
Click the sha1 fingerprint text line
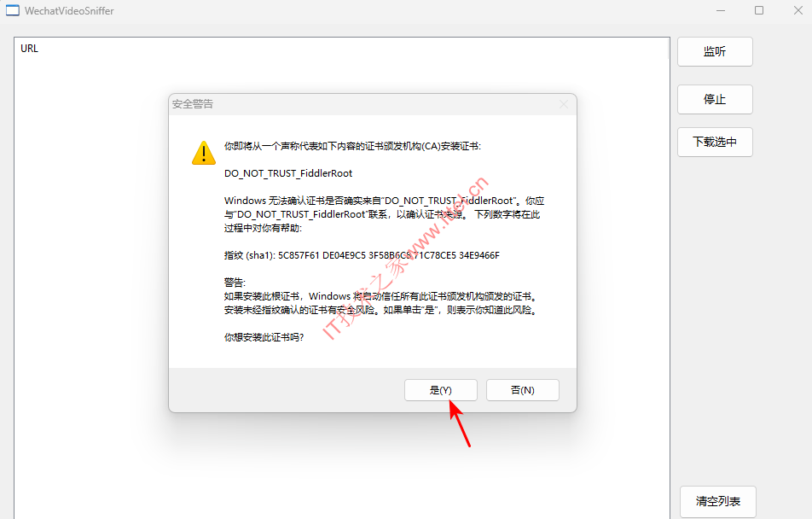pyautogui.click(x=362, y=255)
